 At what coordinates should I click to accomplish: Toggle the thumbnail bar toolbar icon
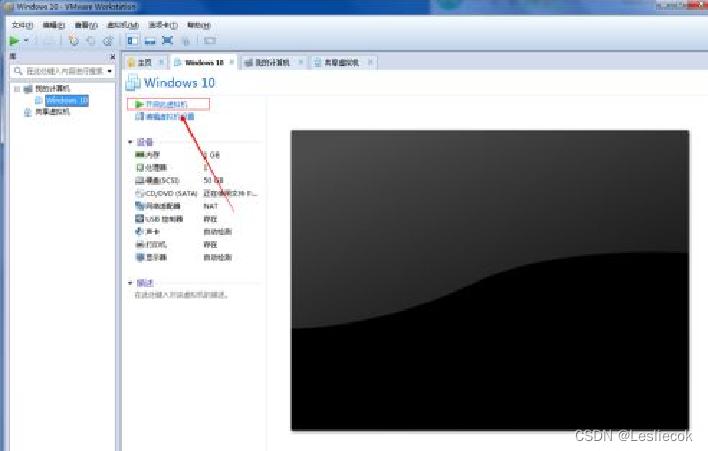[x=150, y=41]
